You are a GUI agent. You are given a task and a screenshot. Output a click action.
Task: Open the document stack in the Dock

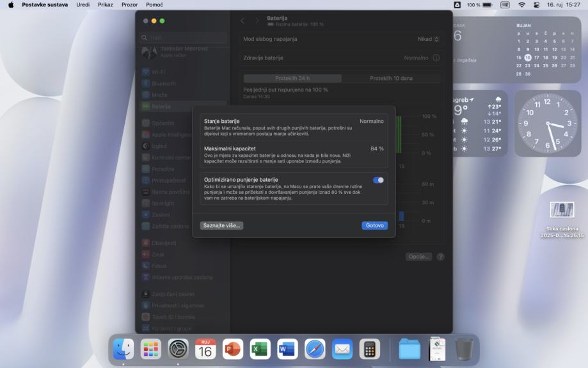(x=437, y=349)
